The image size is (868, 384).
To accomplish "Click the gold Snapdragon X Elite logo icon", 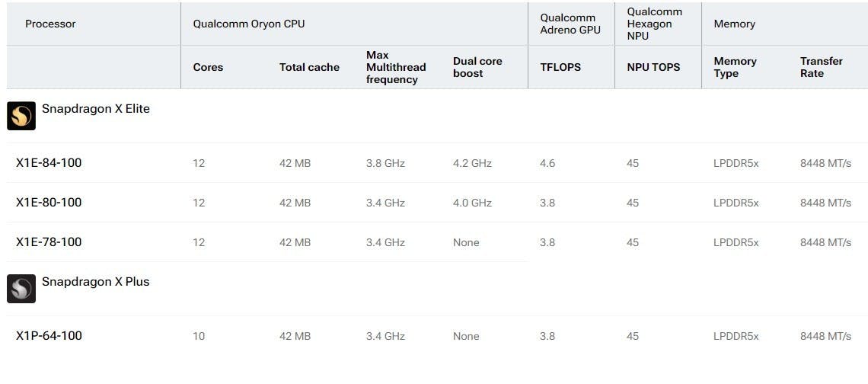I will coord(21,116).
